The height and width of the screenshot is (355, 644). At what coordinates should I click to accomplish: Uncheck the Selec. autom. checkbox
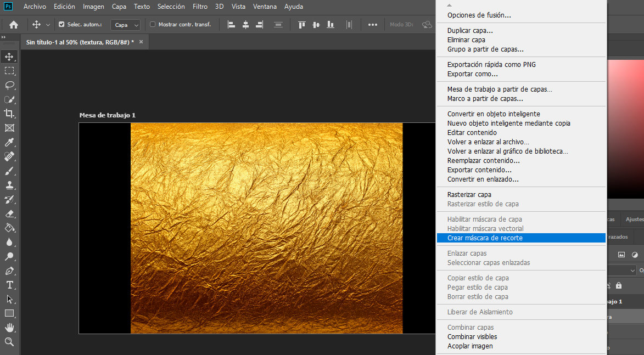coord(61,25)
